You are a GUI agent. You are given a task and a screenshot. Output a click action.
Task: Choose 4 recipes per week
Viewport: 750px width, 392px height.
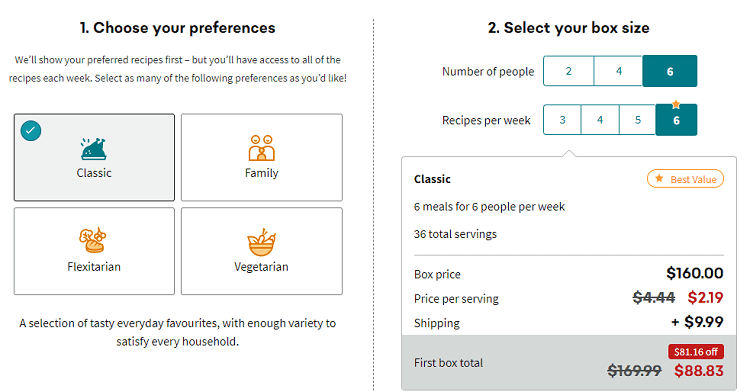click(x=600, y=120)
